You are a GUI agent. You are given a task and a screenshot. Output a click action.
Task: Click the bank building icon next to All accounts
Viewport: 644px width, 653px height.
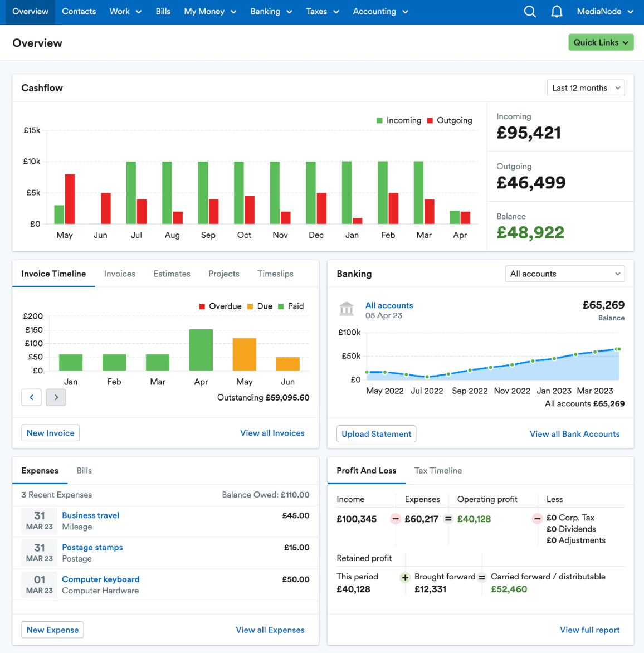tap(347, 309)
